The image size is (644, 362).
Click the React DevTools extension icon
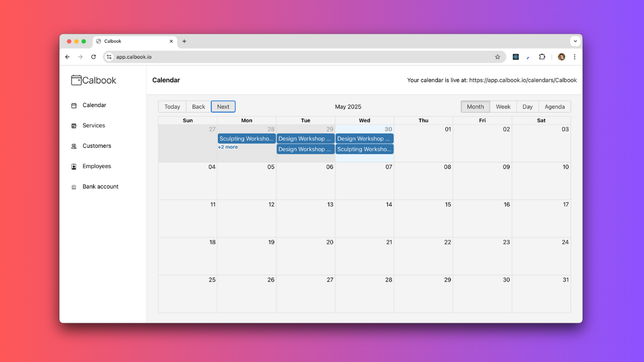(516, 57)
